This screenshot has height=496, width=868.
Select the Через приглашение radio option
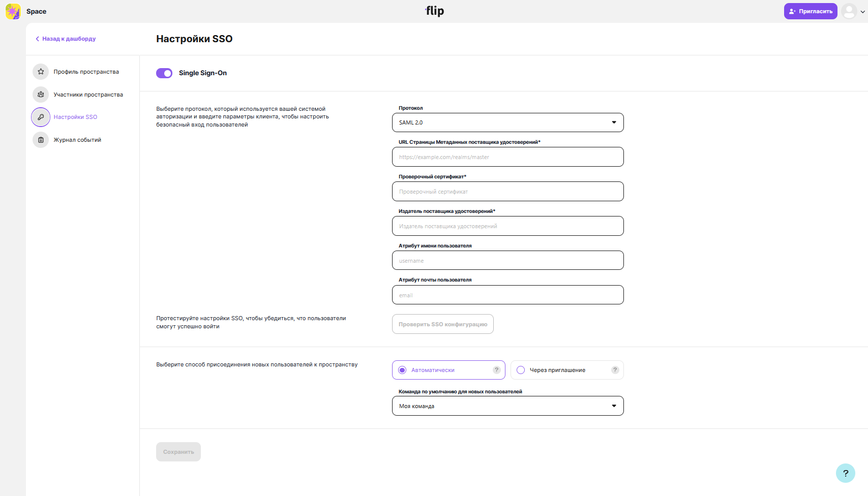(x=567, y=370)
